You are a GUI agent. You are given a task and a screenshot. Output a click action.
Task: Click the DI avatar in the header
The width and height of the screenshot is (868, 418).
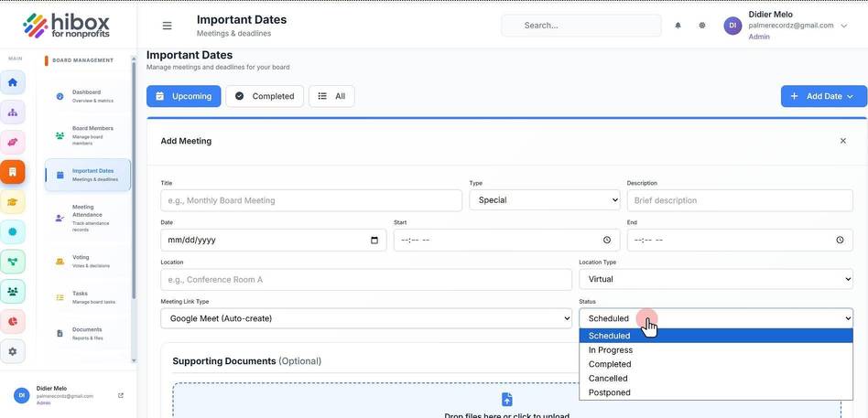coord(732,26)
